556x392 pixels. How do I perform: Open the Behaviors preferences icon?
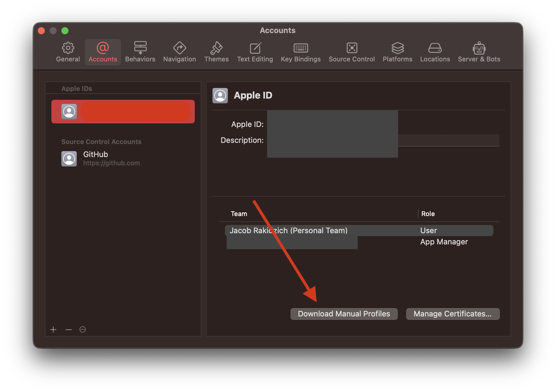coord(140,48)
